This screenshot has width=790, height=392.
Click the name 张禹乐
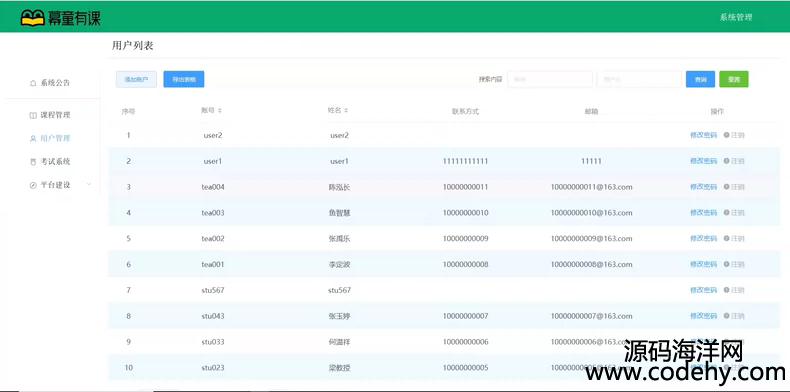339,238
